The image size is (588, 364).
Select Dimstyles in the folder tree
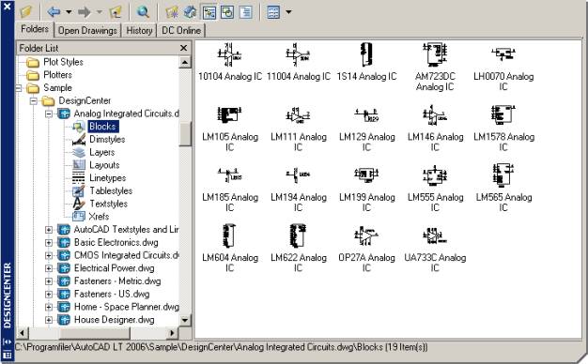107,139
